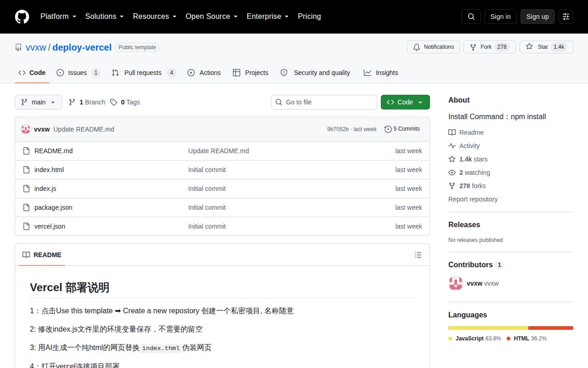Screen dimensions: 588x368
Task: Open the vvxw owner profile link
Action: pyautogui.click(x=36, y=47)
